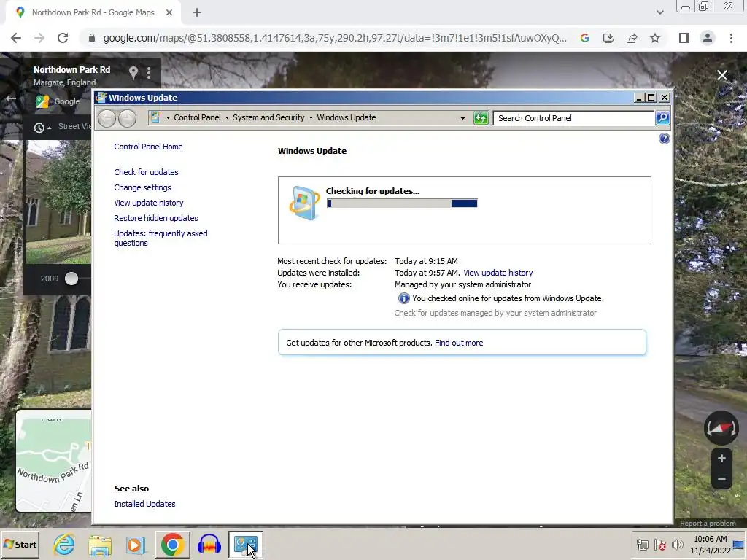This screenshot has height=560, width=747.
Task: Click Find out more link
Action: (x=459, y=343)
